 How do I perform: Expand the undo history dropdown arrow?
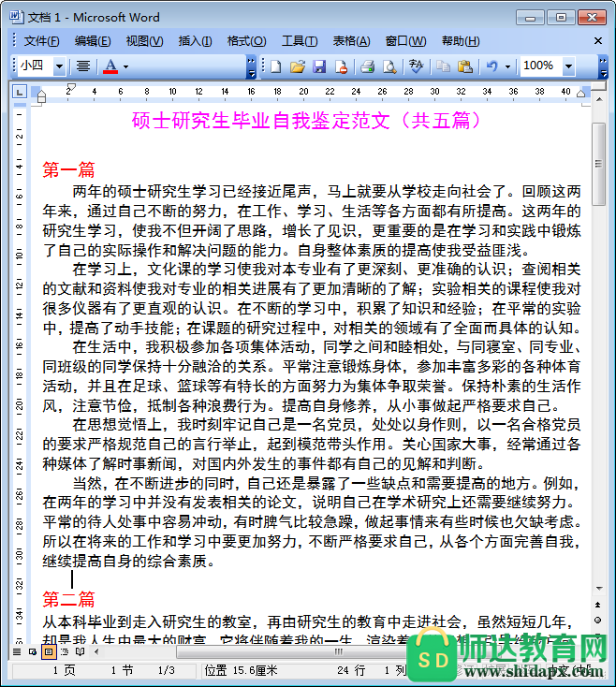click(507, 66)
